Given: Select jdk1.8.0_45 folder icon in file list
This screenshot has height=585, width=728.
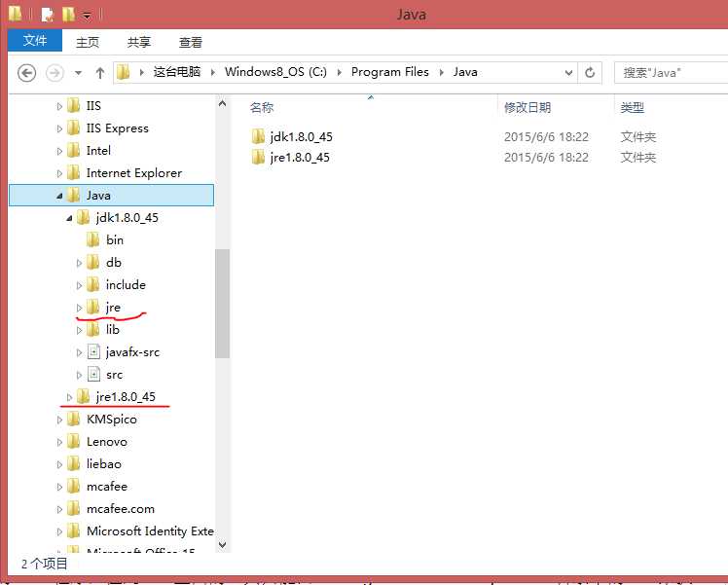Looking at the screenshot, I should point(258,136).
